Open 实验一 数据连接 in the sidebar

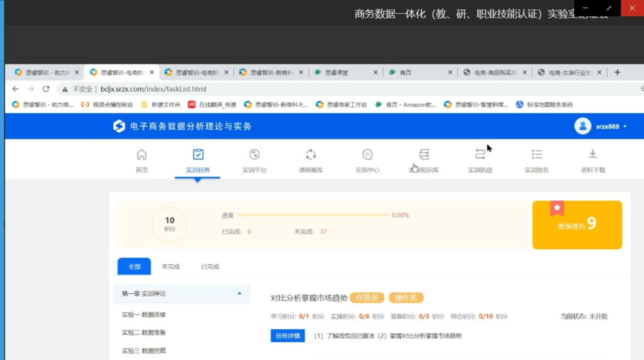[x=143, y=315]
